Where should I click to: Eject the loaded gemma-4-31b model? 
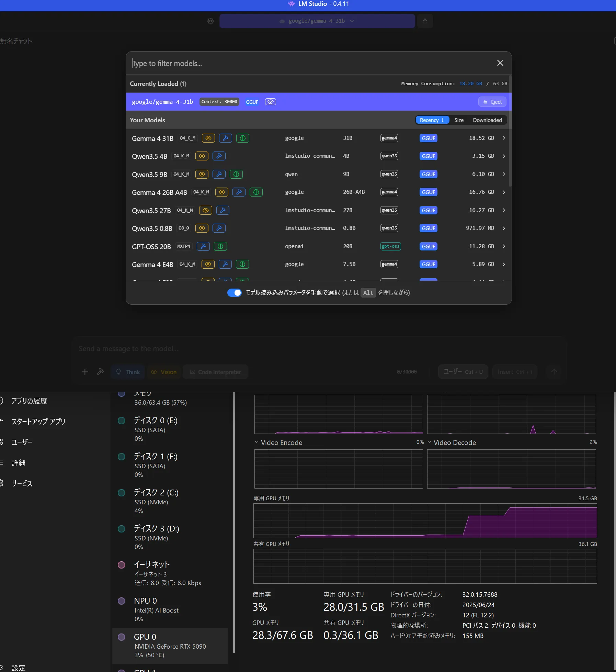click(492, 102)
